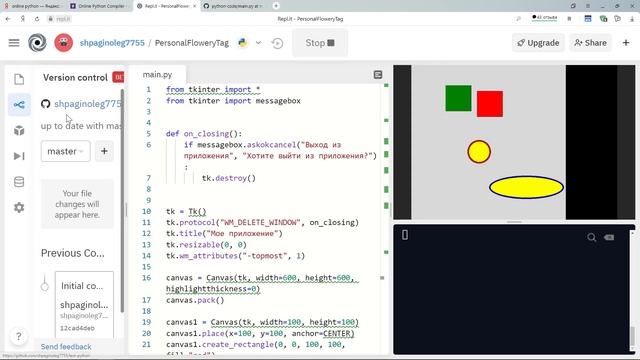Click the canvas.pack() line
Viewport: 640px width, 360px height.
click(195, 300)
